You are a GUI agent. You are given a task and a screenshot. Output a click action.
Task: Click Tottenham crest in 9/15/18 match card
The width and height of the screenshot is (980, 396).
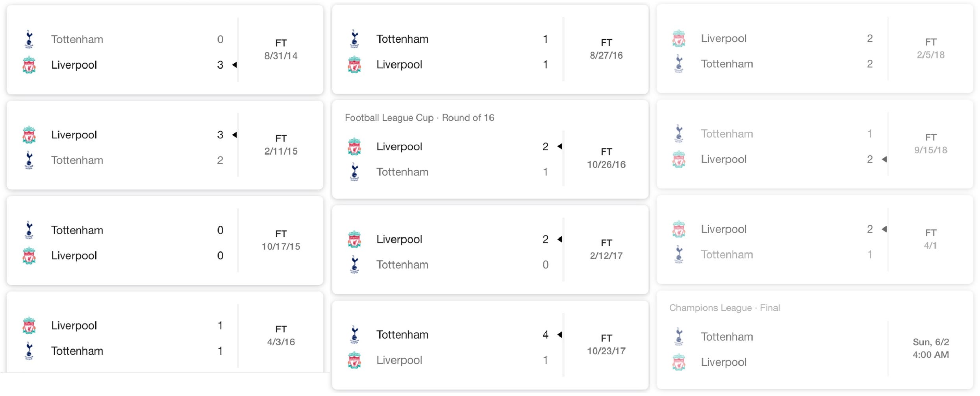[x=679, y=134]
